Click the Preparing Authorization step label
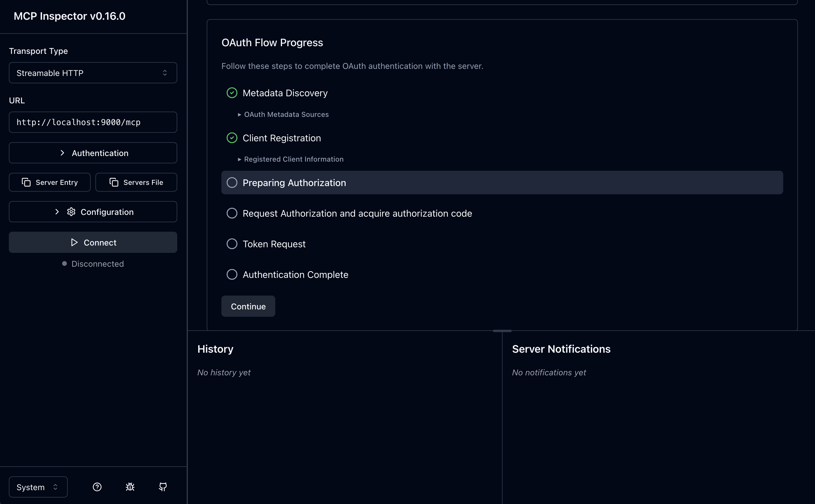 coord(294,183)
